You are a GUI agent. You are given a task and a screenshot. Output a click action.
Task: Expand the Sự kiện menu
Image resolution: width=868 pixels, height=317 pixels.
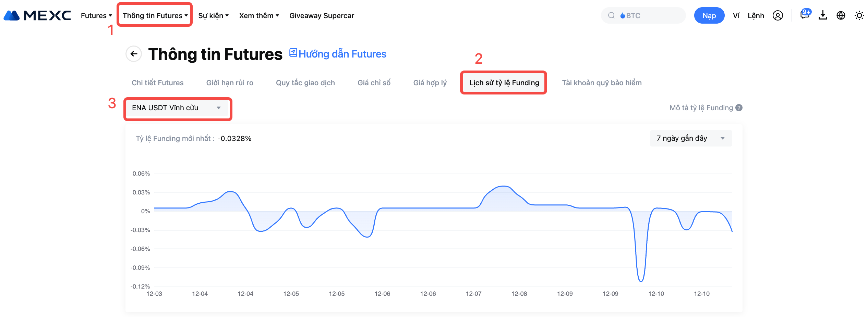213,15
